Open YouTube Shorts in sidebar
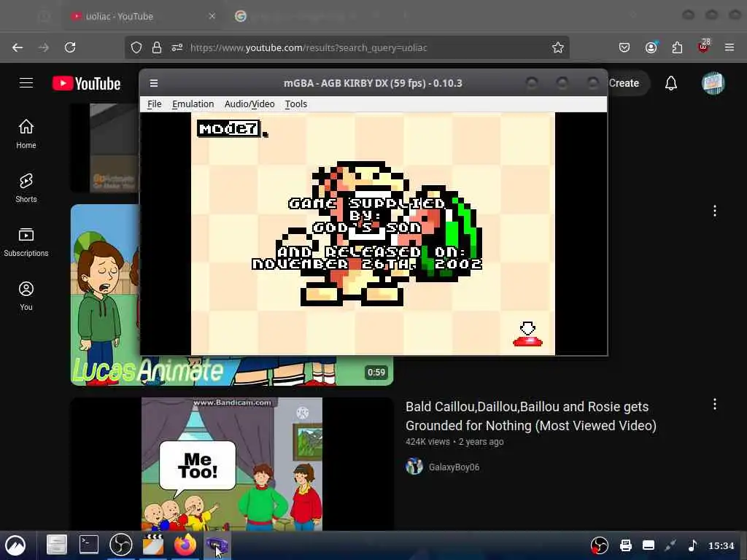This screenshot has height=560, width=747. tap(26, 188)
